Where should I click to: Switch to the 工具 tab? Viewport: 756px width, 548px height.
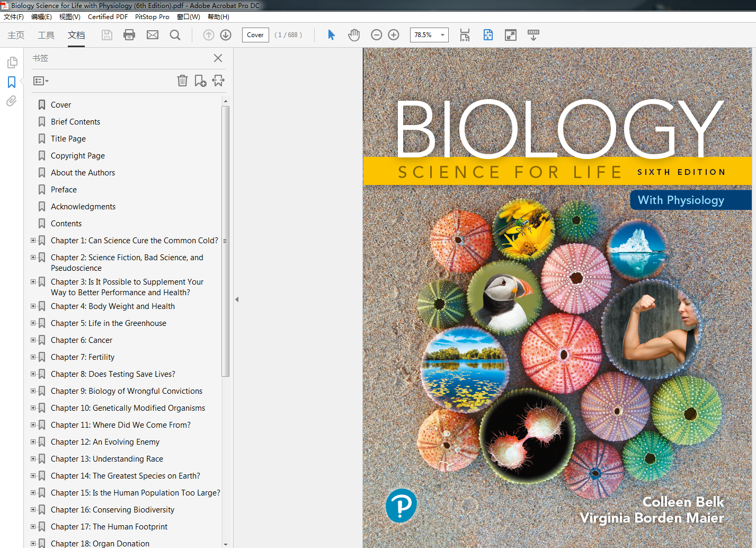(x=46, y=35)
